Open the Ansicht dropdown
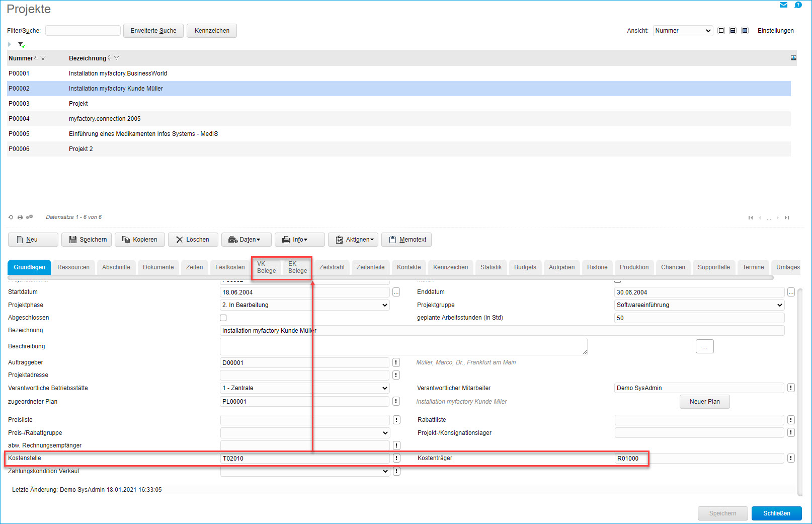This screenshot has width=812, height=524. point(683,31)
